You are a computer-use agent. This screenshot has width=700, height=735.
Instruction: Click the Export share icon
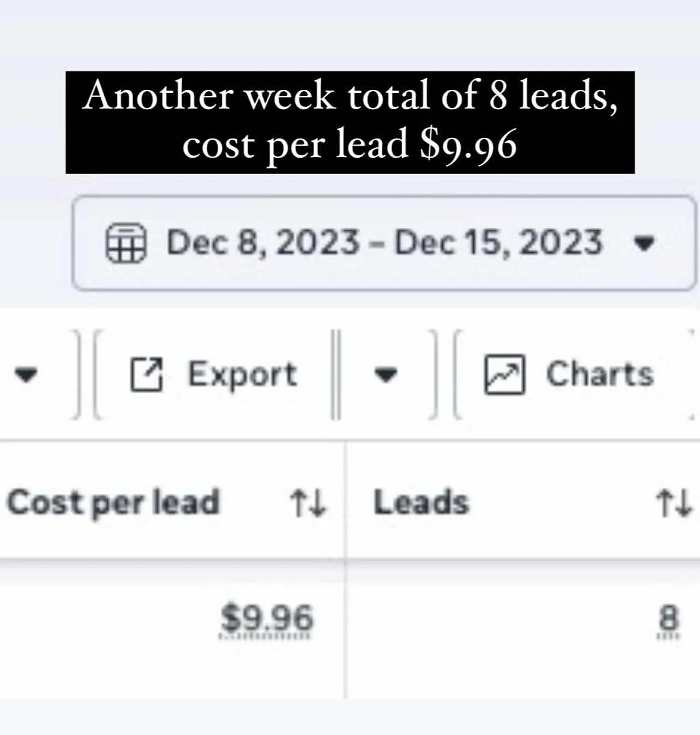(x=146, y=374)
